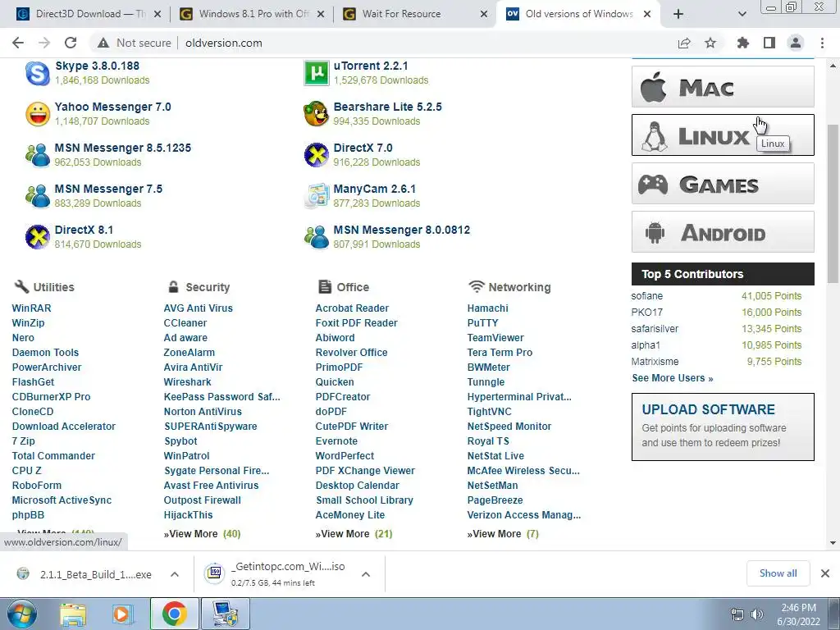Click the Yahoo Messenger smiley icon
Viewport: 840px width, 630px height.
click(x=38, y=114)
